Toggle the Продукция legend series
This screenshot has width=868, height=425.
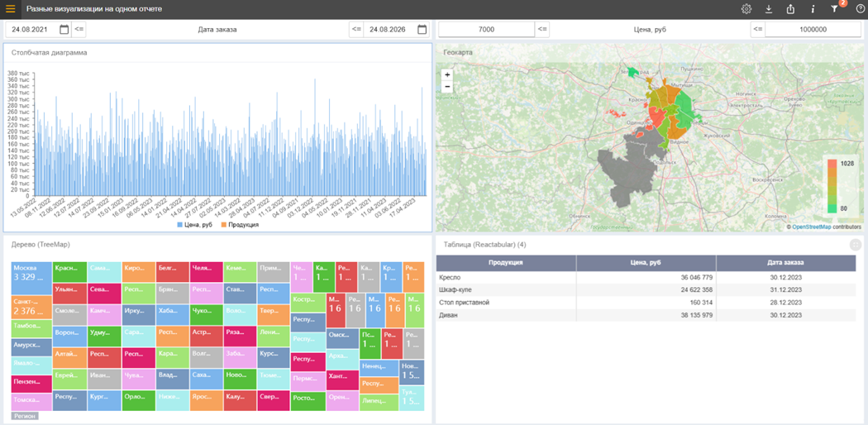click(240, 225)
